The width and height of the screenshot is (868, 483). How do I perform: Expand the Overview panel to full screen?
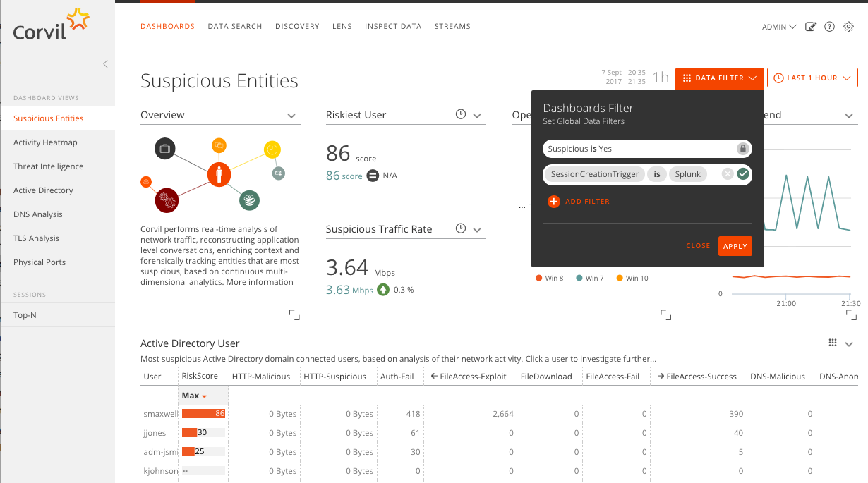pyautogui.click(x=295, y=314)
